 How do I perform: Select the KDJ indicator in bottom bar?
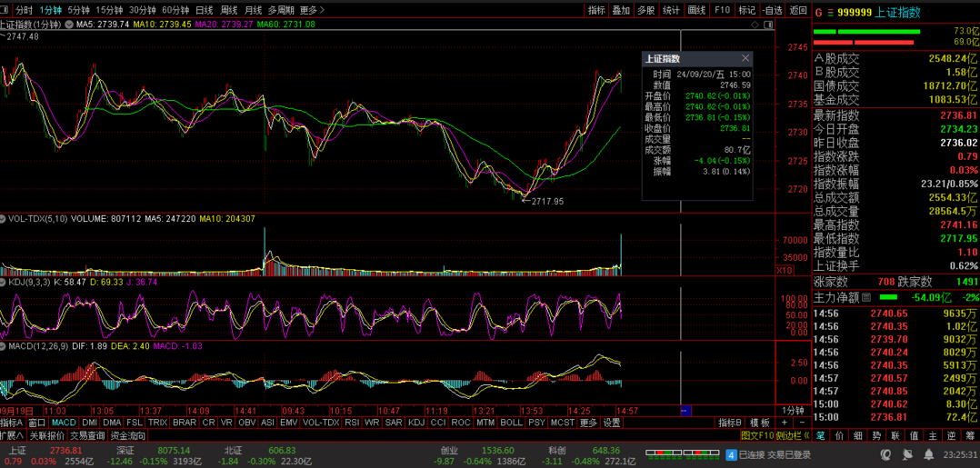click(x=416, y=423)
